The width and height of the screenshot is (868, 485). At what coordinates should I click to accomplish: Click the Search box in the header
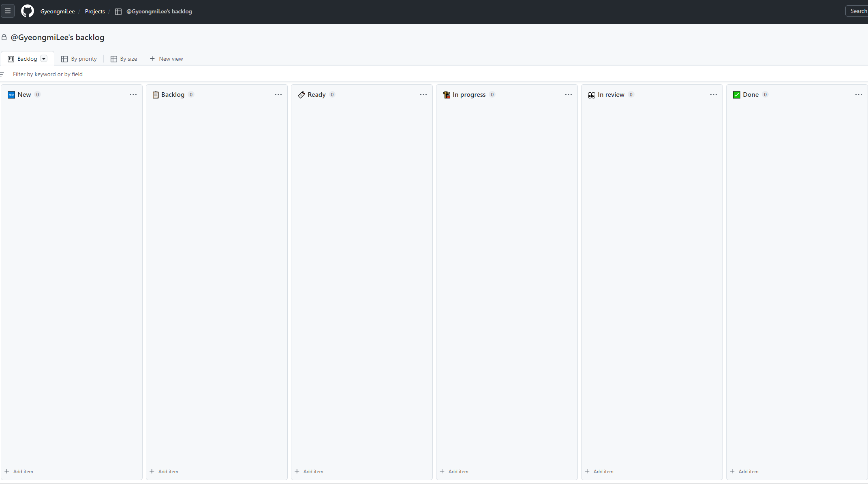pos(857,11)
